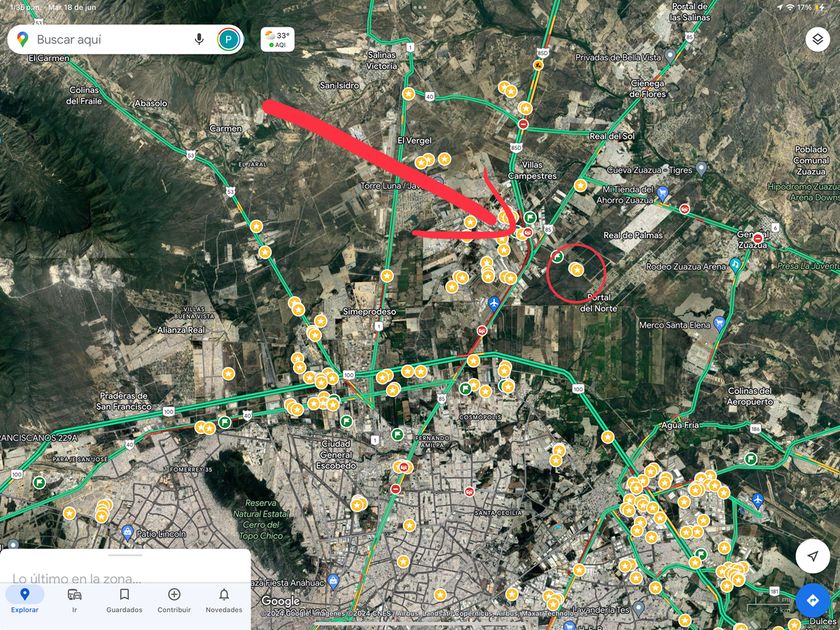Tap the Lavandería Tes location pin
Viewport: 840px width, 630px height.
tap(638, 608)
